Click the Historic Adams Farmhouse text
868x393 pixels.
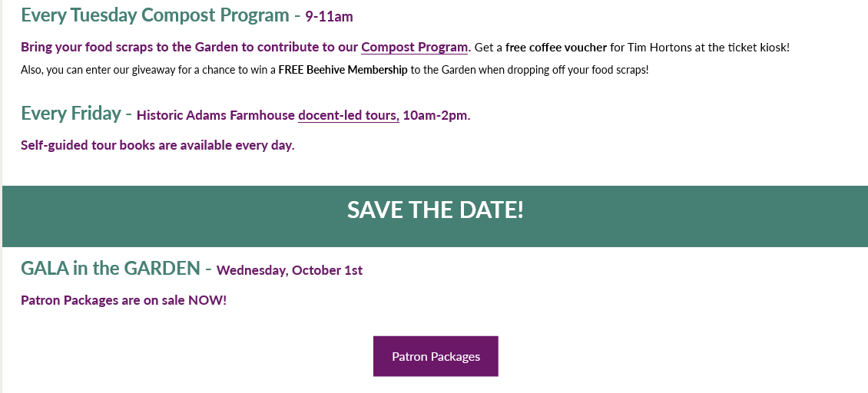click(215, 115)
